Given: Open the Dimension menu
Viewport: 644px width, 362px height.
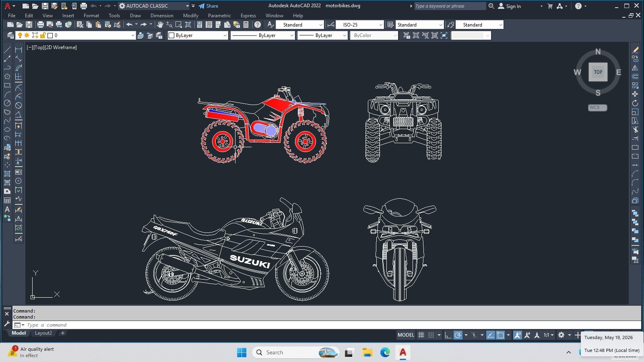Looking at the screenshot, I should [162, 16].
